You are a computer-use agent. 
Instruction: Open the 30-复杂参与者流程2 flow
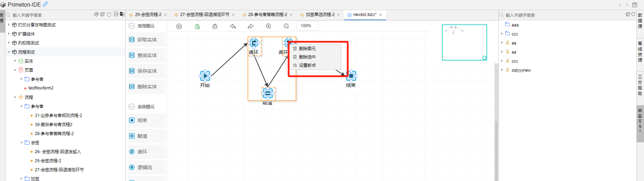53,124
